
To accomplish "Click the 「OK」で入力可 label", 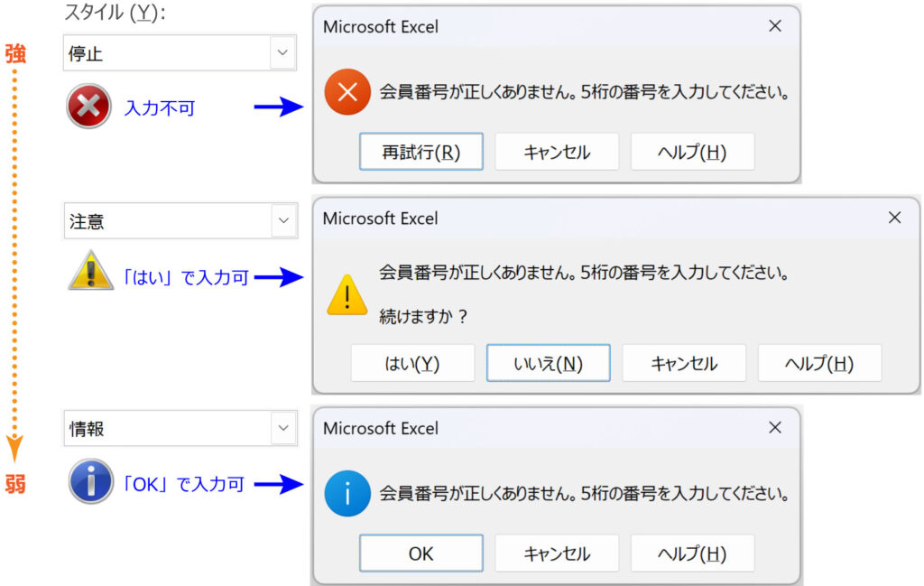I will point(182,484).
